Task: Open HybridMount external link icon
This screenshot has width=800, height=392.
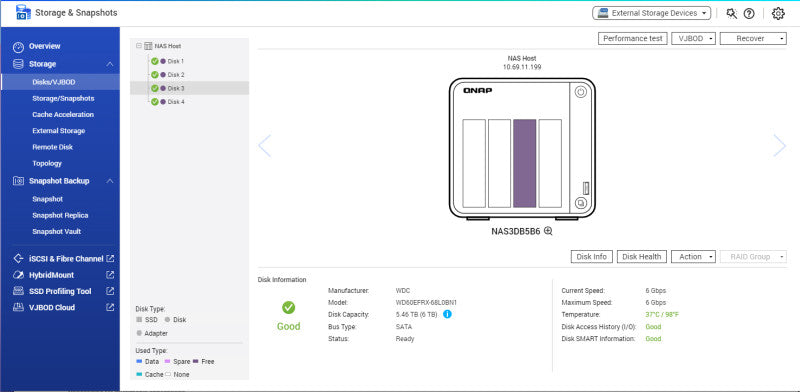Action: (110, 275)
